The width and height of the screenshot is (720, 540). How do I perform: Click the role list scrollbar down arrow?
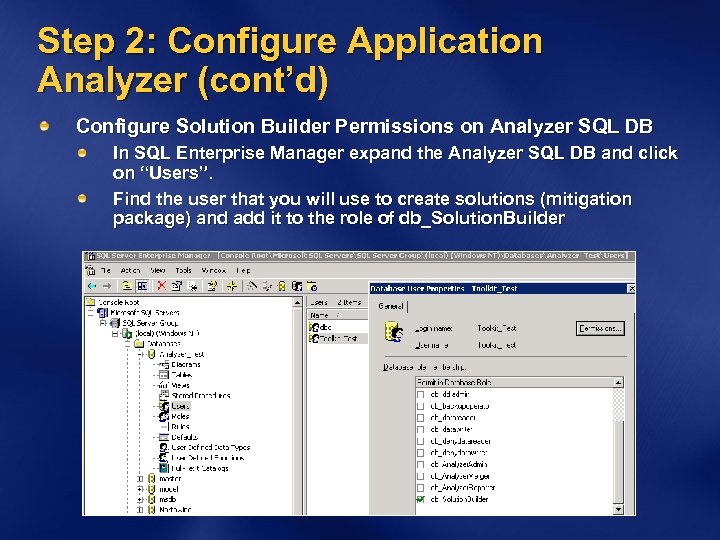(x=619, y=509)
